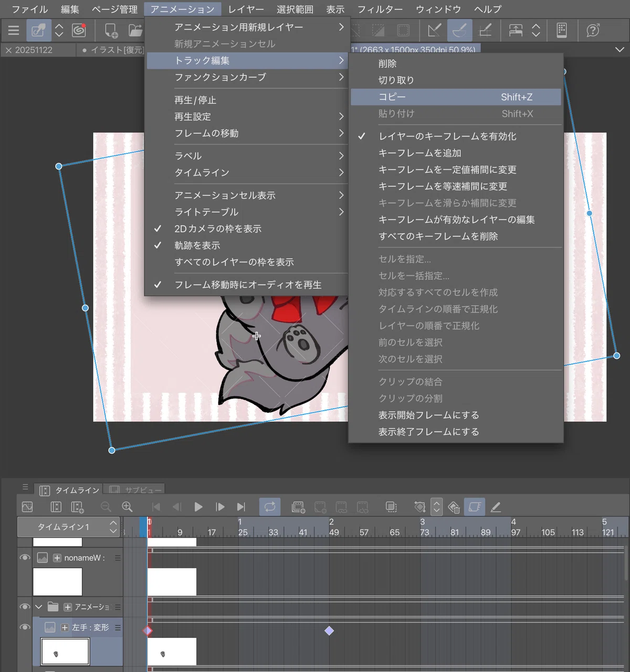Viewport: 630px width, 672px height.
Task: Close the 20251122 document tab
Action: 8,50
